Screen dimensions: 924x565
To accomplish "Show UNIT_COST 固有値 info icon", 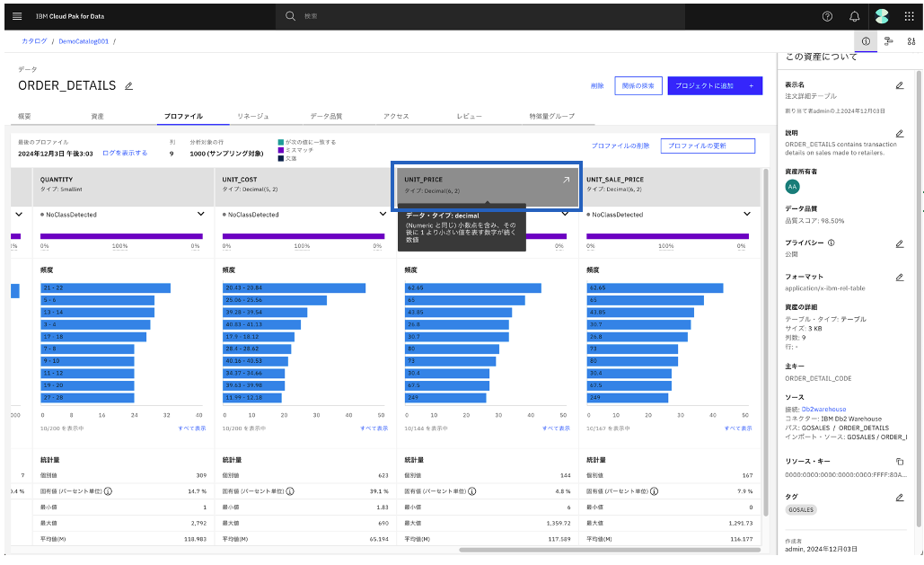I will point(290,490).
